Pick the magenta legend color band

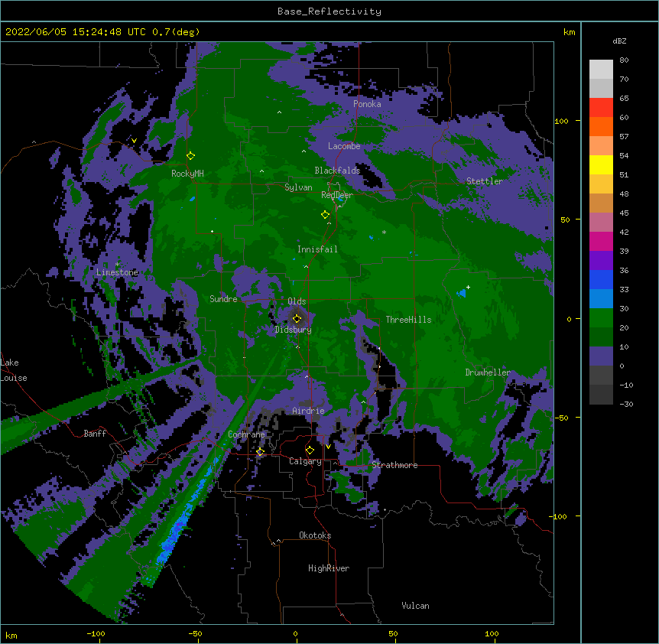point(601,241)
